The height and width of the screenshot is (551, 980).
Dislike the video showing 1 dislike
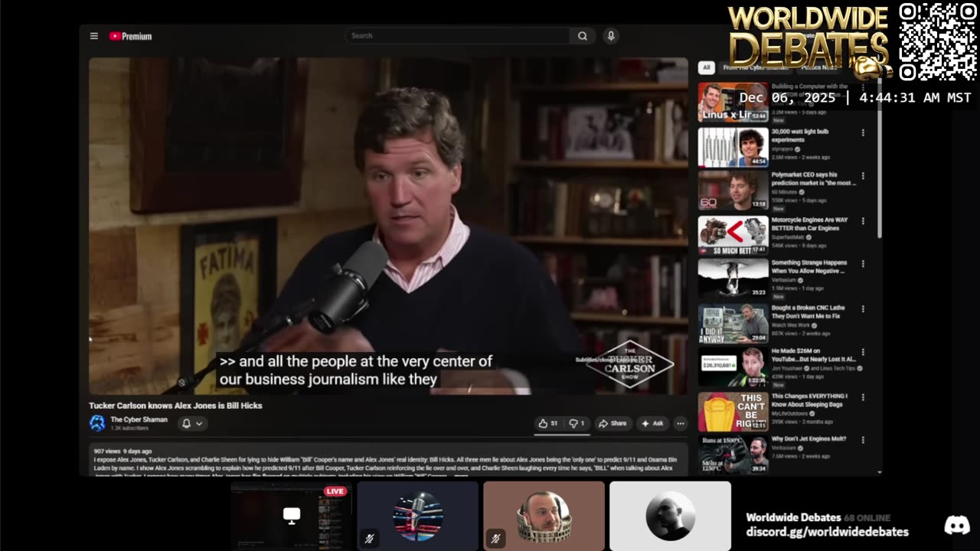577,423
